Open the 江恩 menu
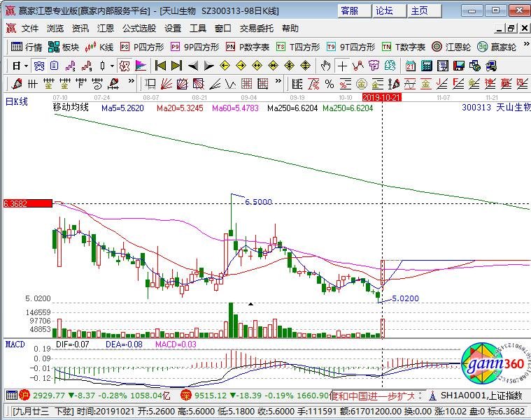The height and width of the screenshot is (420, 531). click(106, 29)
